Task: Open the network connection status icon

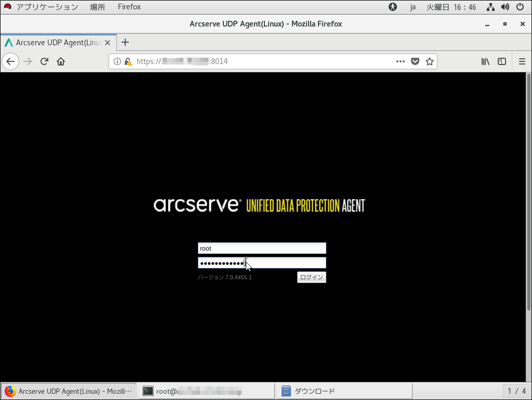Action: [x=490, y=7]
